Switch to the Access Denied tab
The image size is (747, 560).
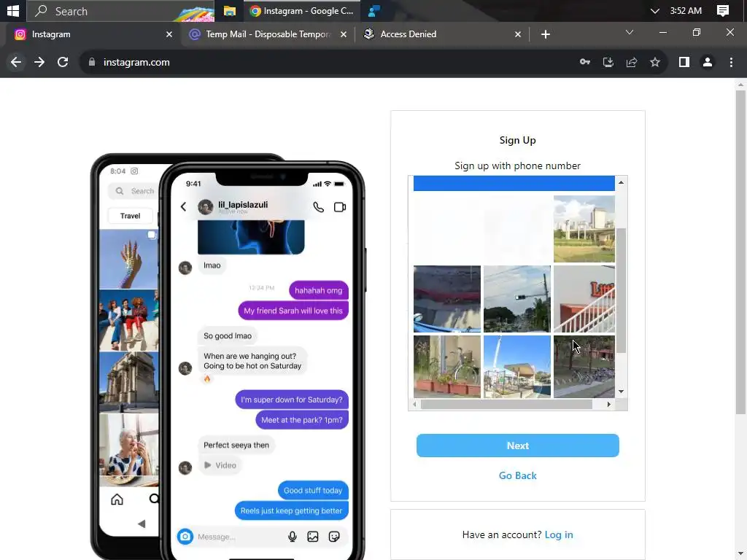443,34
